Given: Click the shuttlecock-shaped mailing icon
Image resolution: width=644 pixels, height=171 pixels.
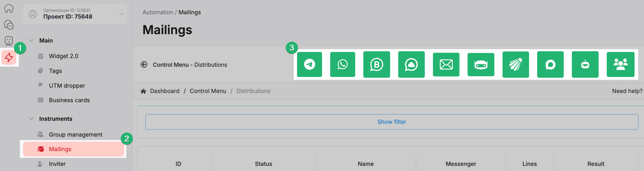Looking at the screenshot, I should click(515, 64).
